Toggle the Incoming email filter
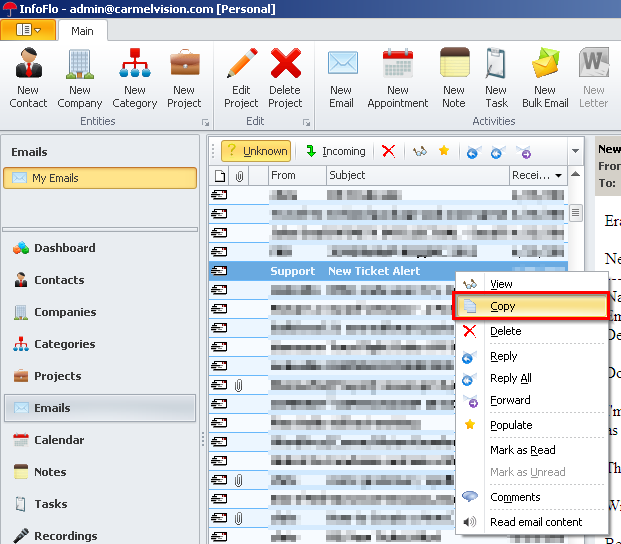621x544 pixels. 335,151
